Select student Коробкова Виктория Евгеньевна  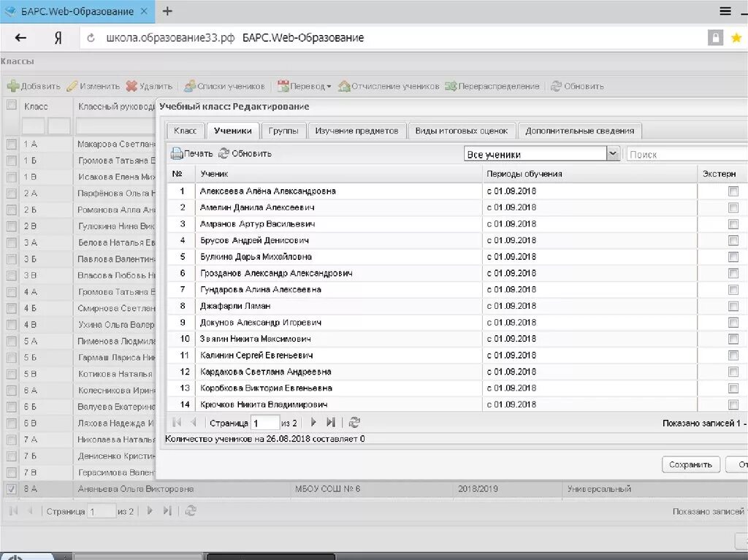click(x=266, y=388)
